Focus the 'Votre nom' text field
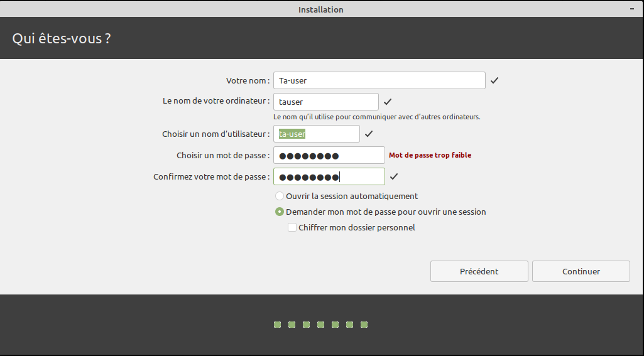Viewport: 644px width, 356px height. (x=379, y=80)
